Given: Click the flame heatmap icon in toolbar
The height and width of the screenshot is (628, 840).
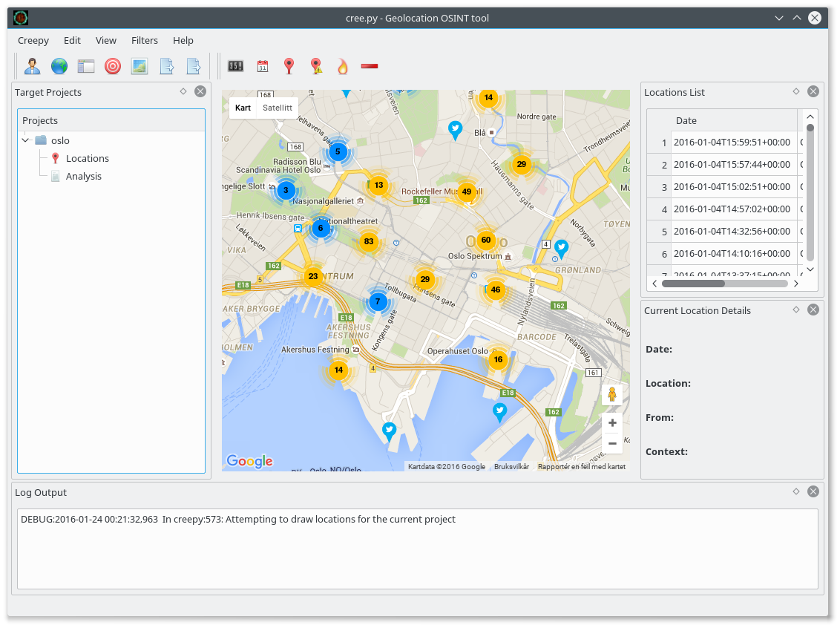Looking at the screenshot, I should coord(342,66).
